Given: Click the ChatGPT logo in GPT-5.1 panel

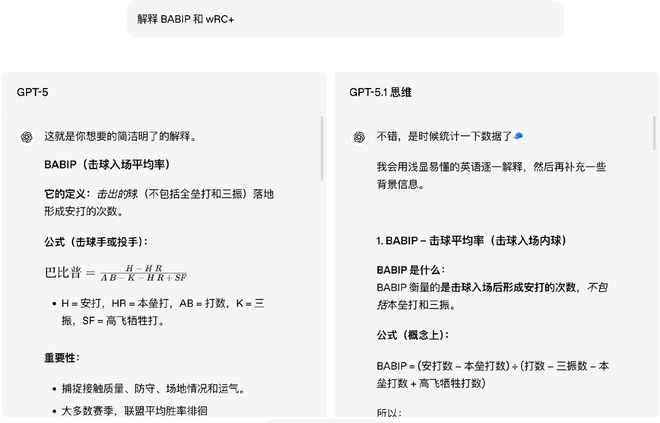Looking at the screenshot, I should point(358,136).
